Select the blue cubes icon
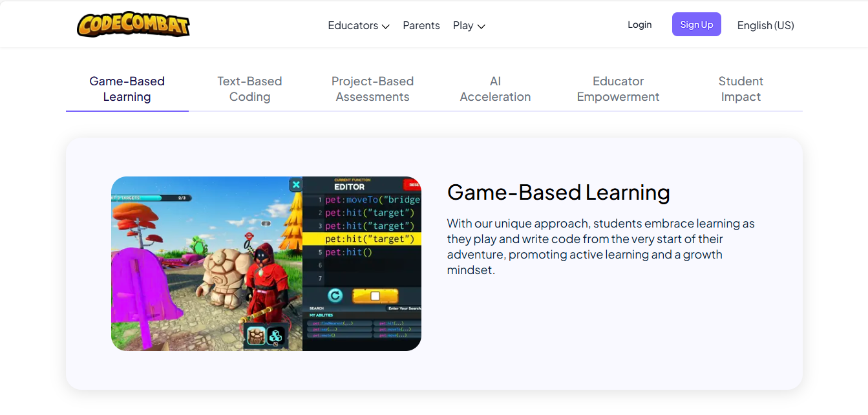This screenshot has width=868, height=415. pyautogui.click(x=276, y=335)
